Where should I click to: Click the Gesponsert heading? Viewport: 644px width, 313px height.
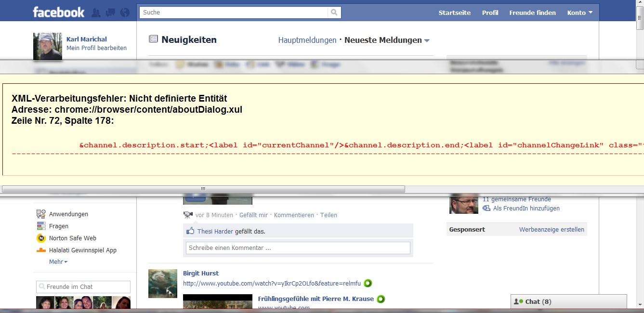[x=467, y=230]
